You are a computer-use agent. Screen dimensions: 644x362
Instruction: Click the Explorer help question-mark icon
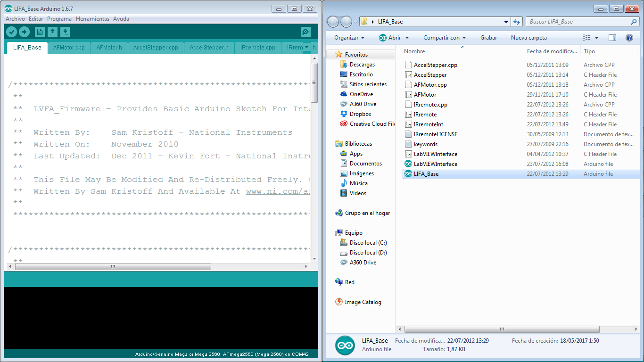click(x=629, y=38)
